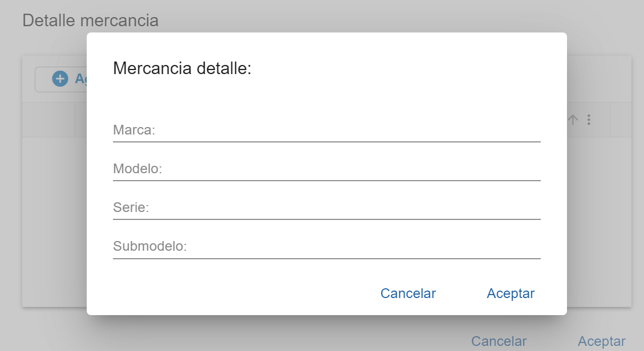Click the sort ascending arrow icon

point(573,120)
